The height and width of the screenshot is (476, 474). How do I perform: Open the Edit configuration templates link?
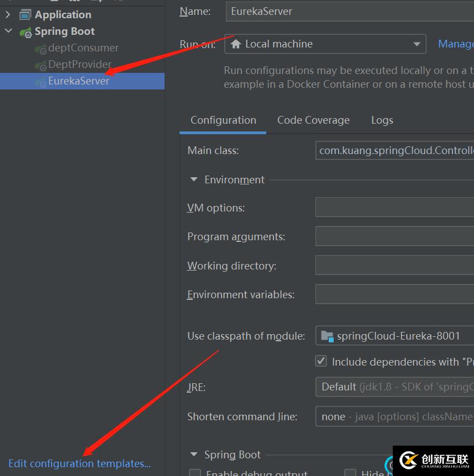80,463
